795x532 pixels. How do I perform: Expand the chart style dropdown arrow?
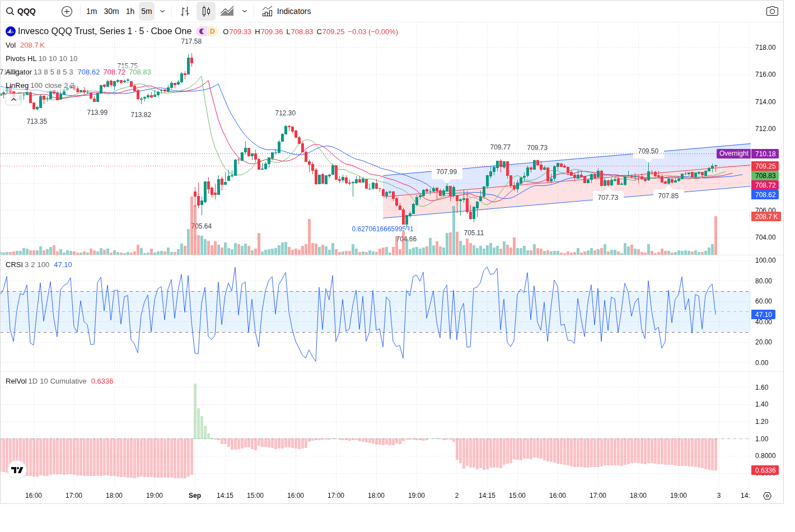[245, 11]
